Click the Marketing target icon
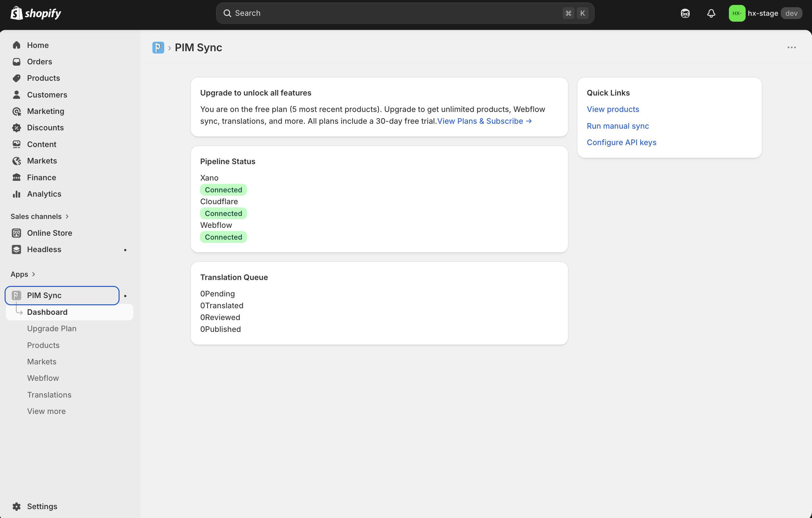The image size is (812, 518). click(16, 111)
